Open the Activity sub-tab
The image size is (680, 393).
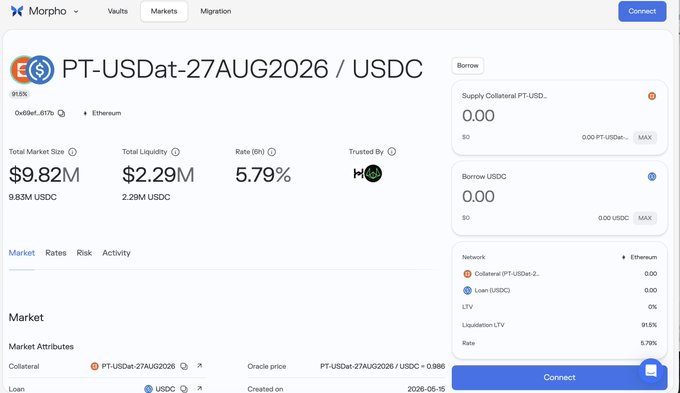point(116,253)
